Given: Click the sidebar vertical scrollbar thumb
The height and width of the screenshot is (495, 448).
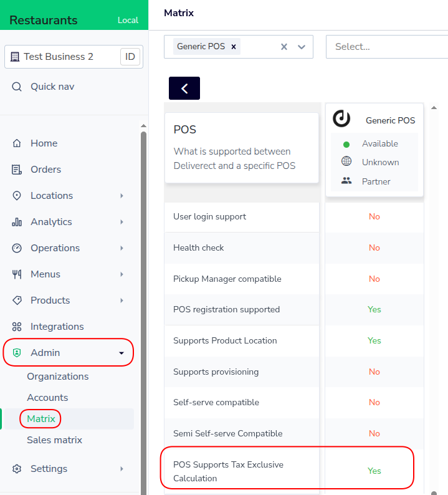Looking at the screenshot, I should [143, 312].
